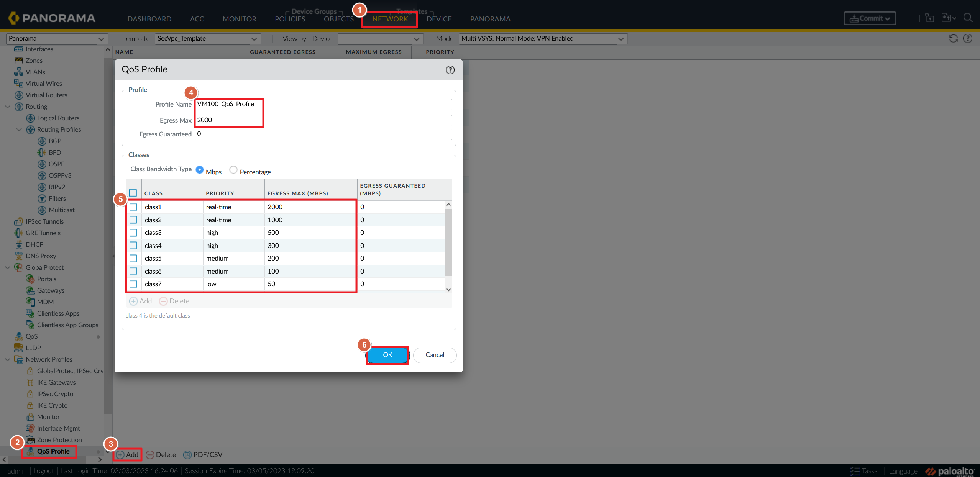Click OK to confirm QoS Profile
Image resolution: width=980 pixels, height=477 pixels.
coord(387,354)
